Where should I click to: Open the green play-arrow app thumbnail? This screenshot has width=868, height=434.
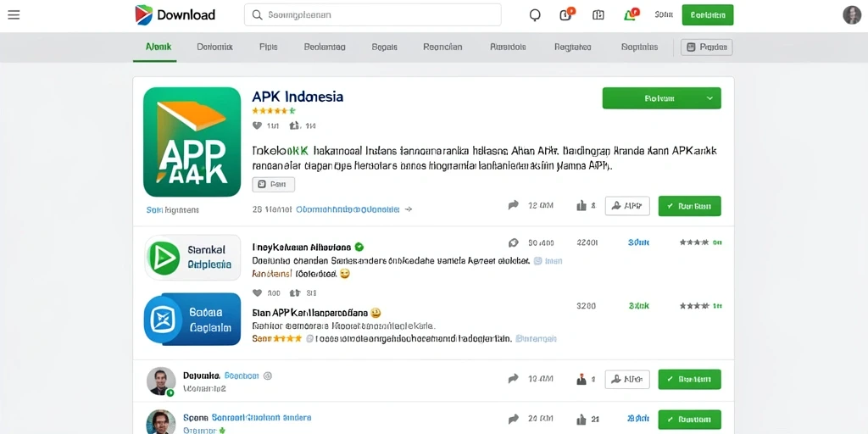tap(192, 258)
